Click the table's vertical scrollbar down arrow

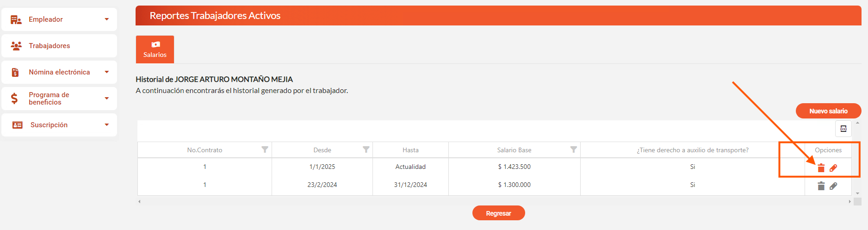(x=857, y=193)
